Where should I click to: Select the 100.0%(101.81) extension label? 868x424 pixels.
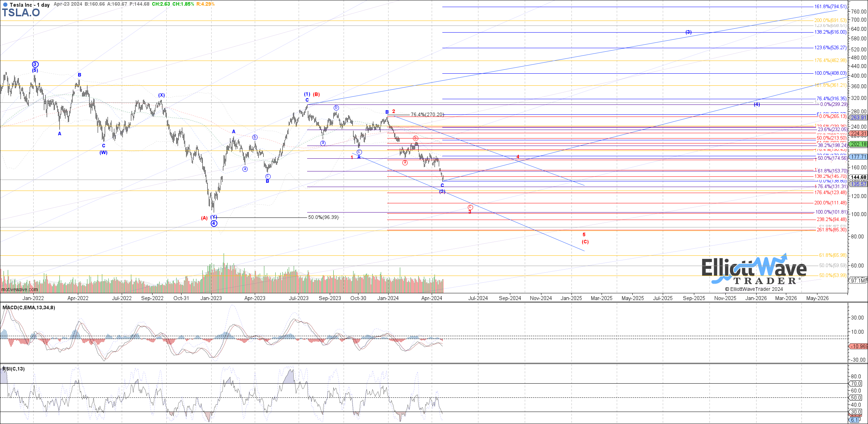tap(831, 212)
